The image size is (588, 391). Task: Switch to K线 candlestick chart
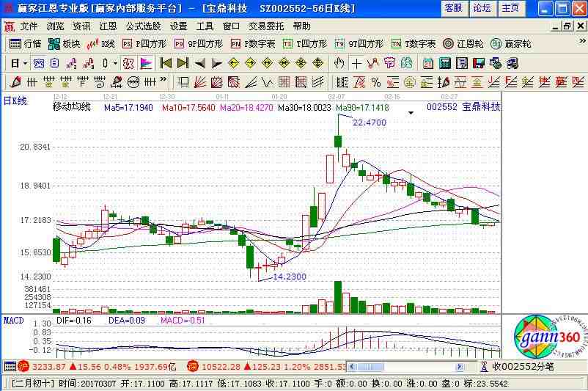click(100, 44)
